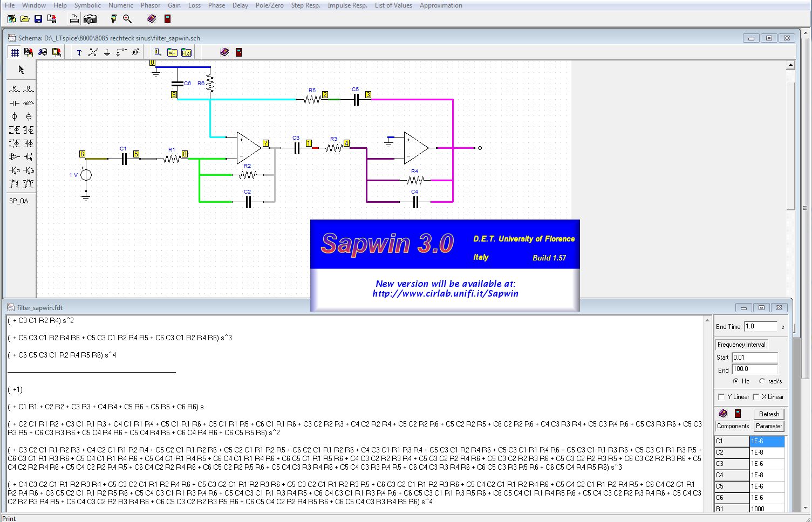
Task: Select the R1 value cell 1000
Action: 767,509
